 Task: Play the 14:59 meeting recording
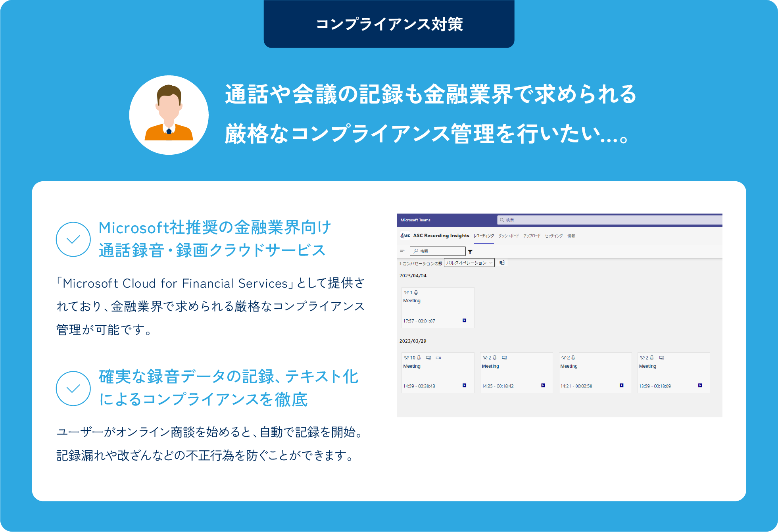464,386
